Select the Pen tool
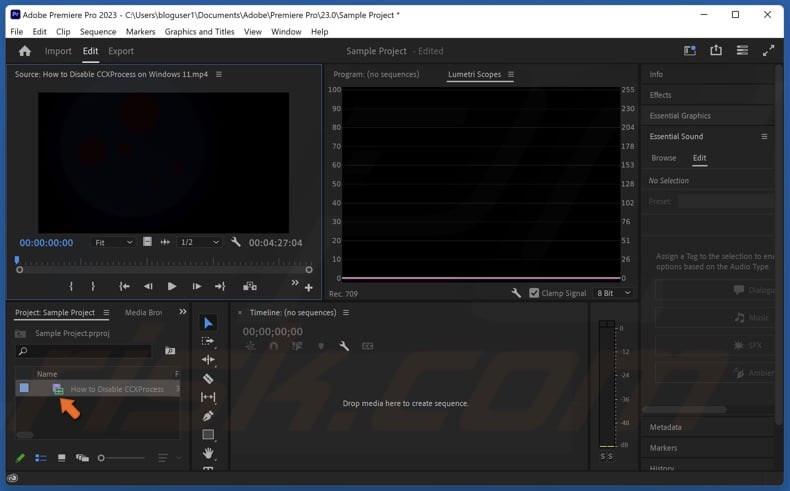Screen dimensions: 790x491 pyautogui.click(x=208, y=416)
